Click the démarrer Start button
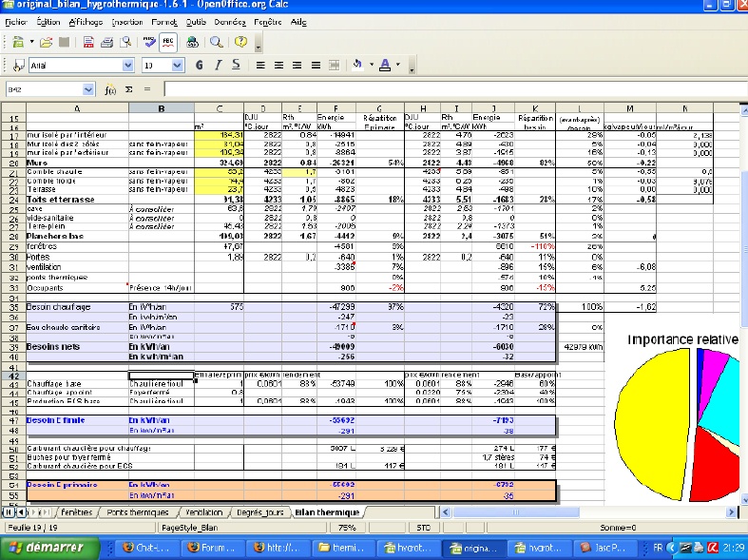Image resolution: width=748 pixels, height=560 pixels. (48, 548)
